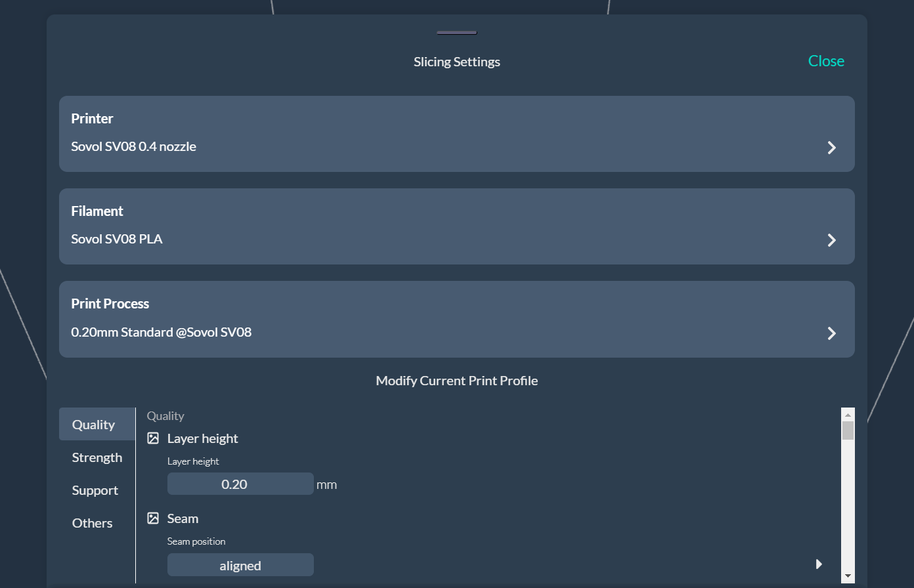Click the Sovol SV08 PLA text
Screen dimensions: 914x588
point(117,239)
